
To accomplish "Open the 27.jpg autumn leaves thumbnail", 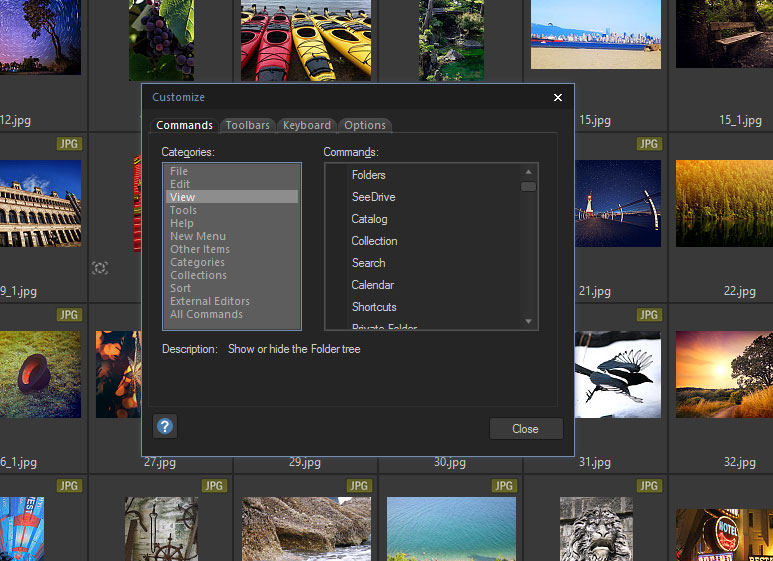I will 118,374.
